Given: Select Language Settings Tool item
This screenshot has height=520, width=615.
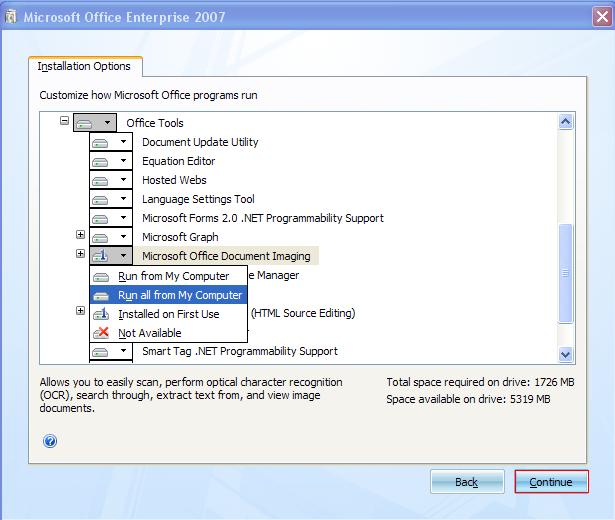Looking at the screenshot, I should tap(198, 199).
